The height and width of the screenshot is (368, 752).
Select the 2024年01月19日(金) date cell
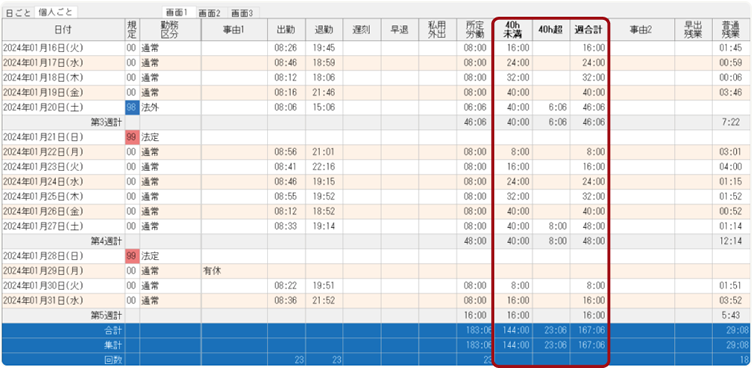(63, 93)
